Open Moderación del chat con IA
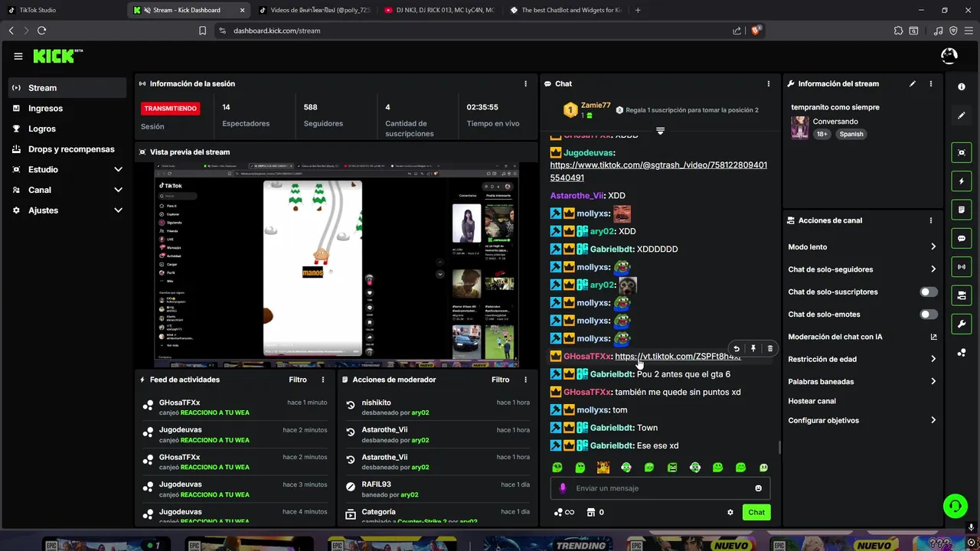Viewport: 980px width, 551px height. [x=862, y=337]
